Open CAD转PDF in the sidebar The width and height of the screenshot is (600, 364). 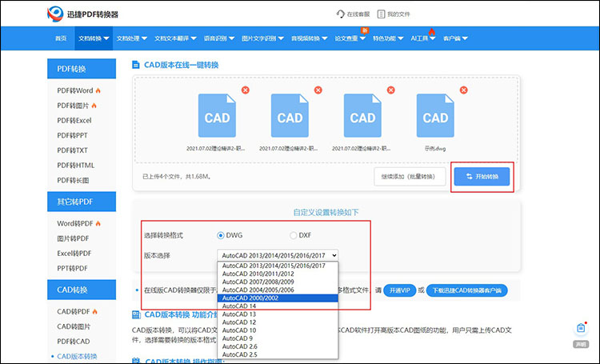click(x=74, y=311)
